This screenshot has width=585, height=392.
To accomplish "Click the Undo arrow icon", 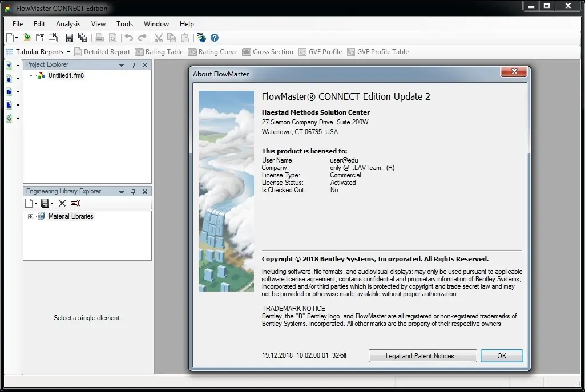I will click(x=129, y=38).
